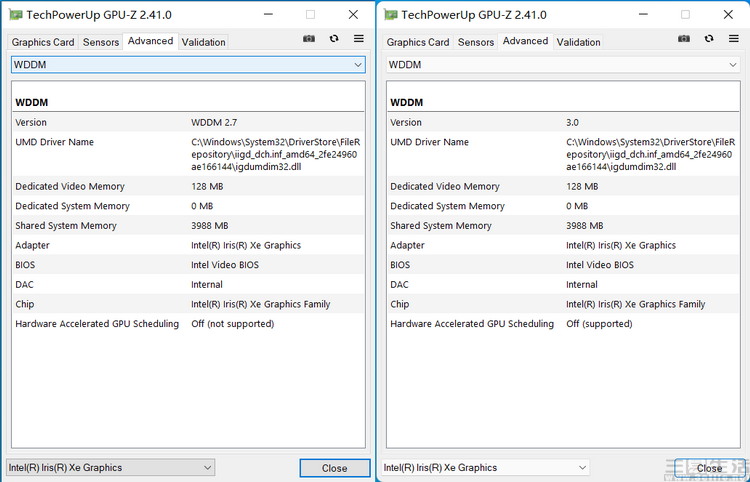Click the WDDM section header in right window
This screenshot has width=750, height=482.
click(x=406, y=102)
